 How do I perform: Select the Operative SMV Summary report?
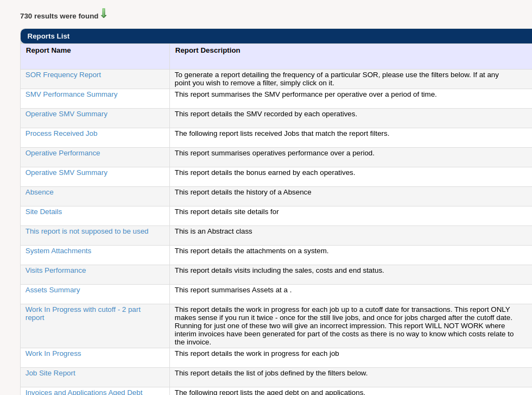click(66, 114)
